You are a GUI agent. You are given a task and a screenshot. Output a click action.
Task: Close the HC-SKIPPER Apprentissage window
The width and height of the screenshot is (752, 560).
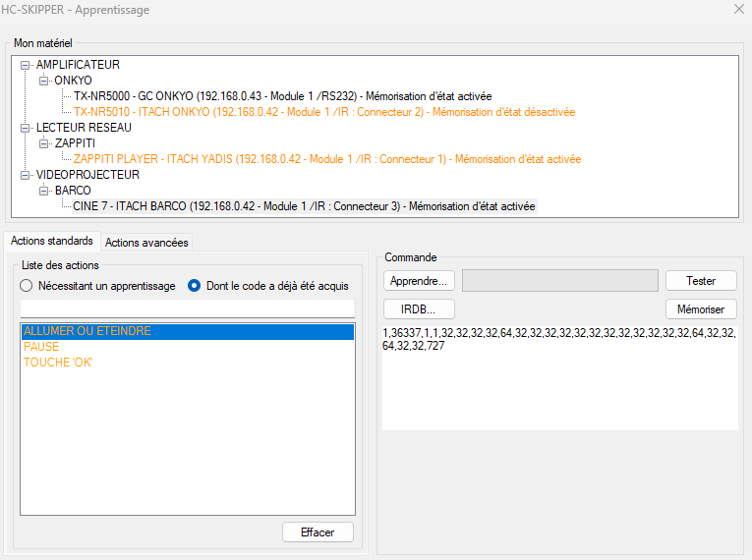tap(739, 9)
